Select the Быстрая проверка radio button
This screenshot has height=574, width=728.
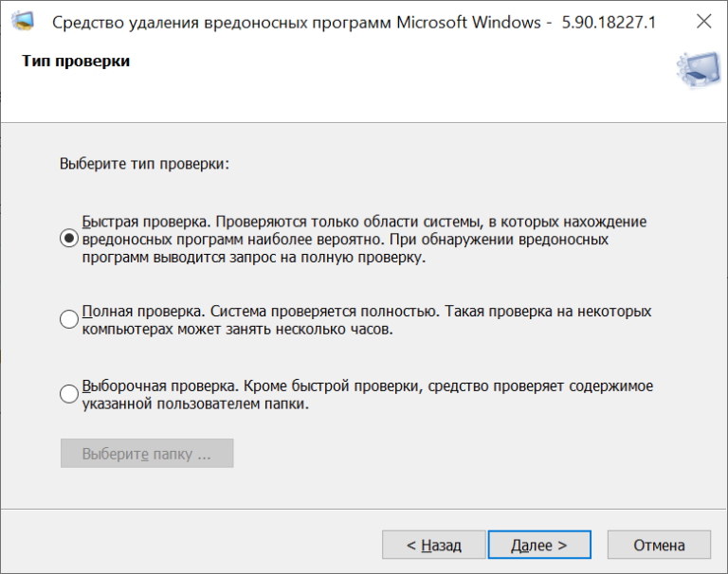tap(68, 239)
